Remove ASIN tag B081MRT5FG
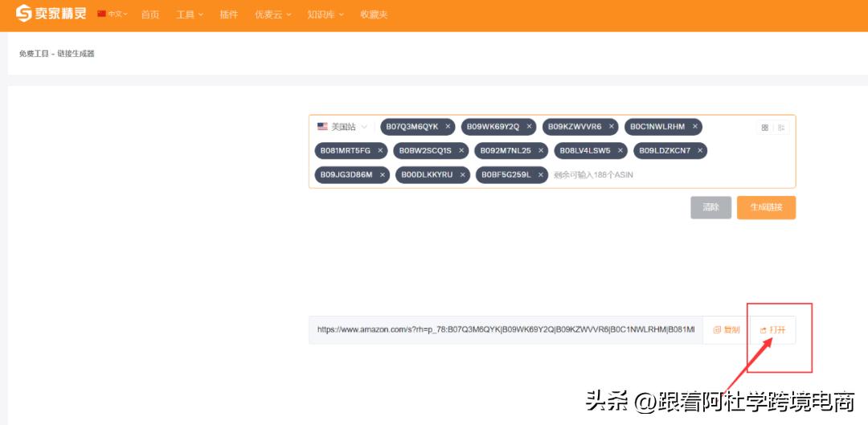The width and height of the screenshot is (868, 425). pos(380,150)
